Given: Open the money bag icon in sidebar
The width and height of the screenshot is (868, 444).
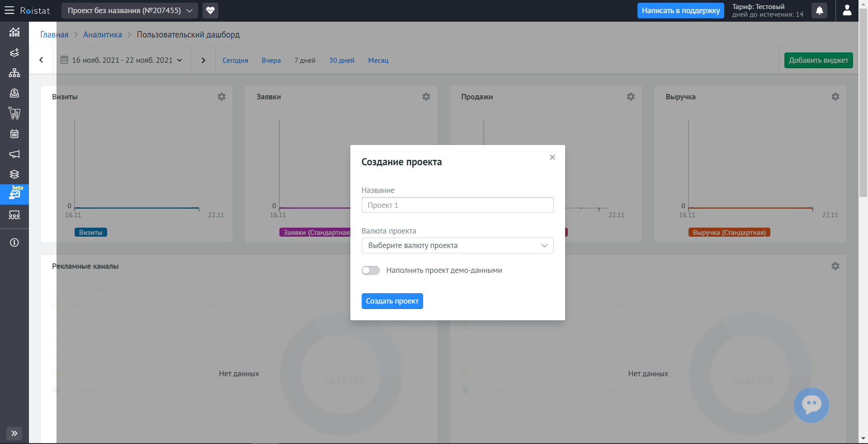Looking at the screenshot, I should click(14, 93).
